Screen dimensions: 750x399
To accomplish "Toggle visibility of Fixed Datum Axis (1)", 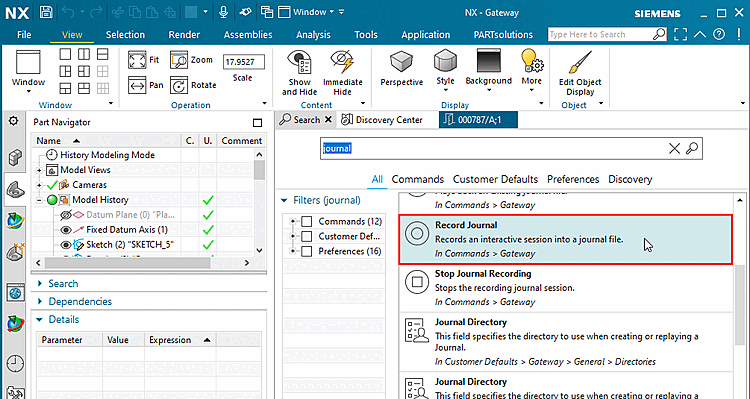I will [66, 230].
